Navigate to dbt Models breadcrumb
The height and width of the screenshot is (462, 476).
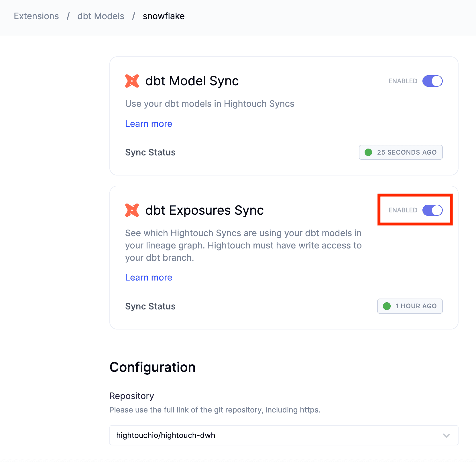pyautogui.click(x=101, y=16)
